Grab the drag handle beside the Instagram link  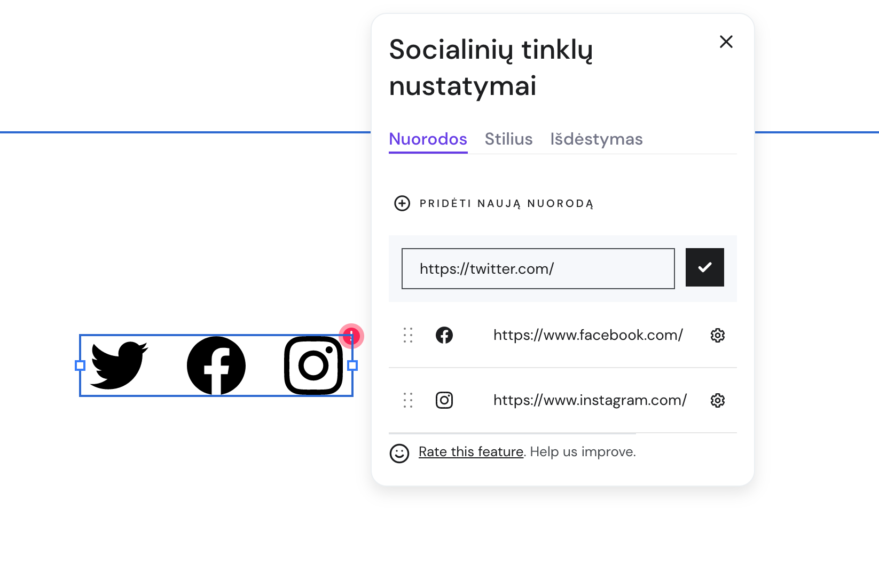tap(407, 400)
